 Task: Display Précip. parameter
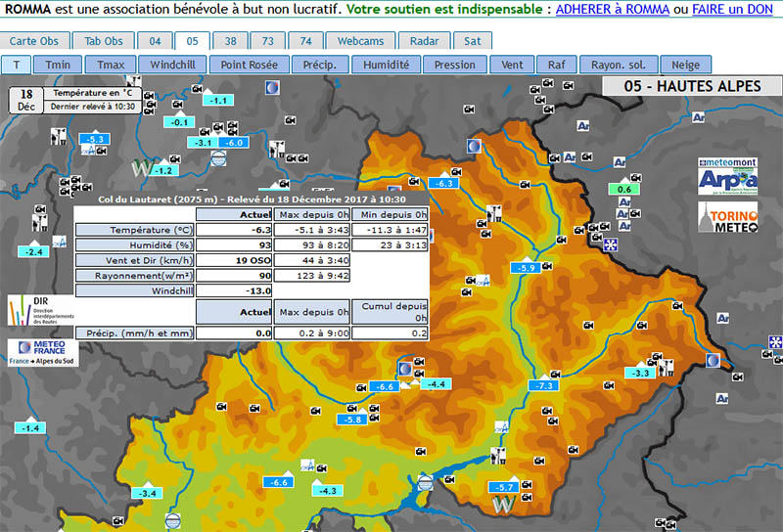point(320,65)
